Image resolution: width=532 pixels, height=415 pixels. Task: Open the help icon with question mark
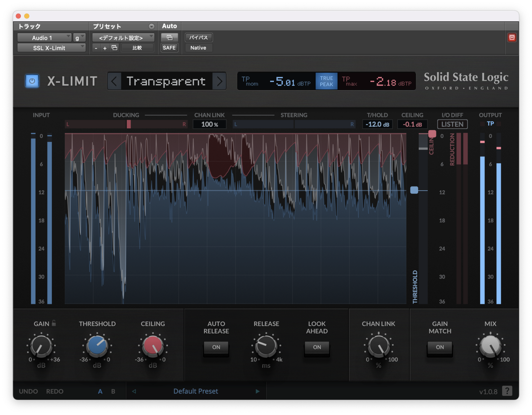point(508,391)
